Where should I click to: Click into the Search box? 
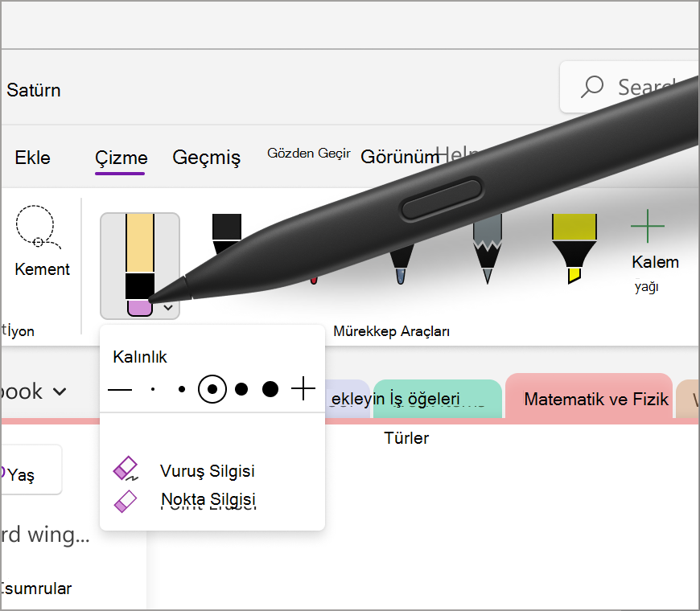coord(629,87)
